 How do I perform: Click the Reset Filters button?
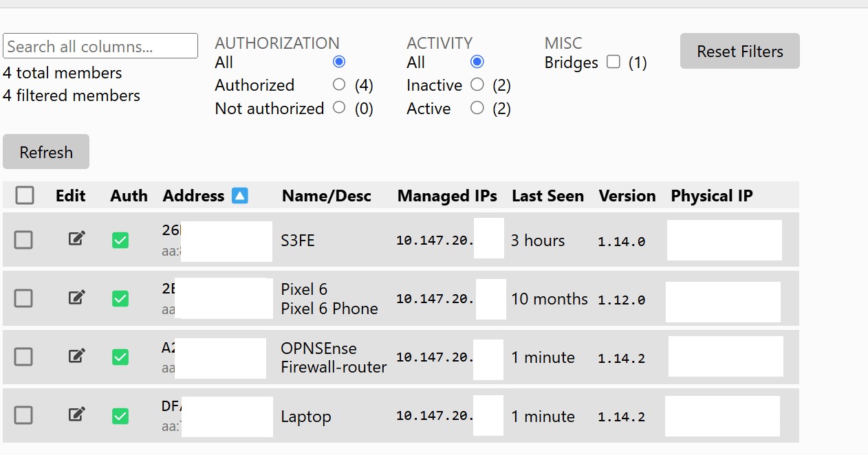click(x=739, y=52)
